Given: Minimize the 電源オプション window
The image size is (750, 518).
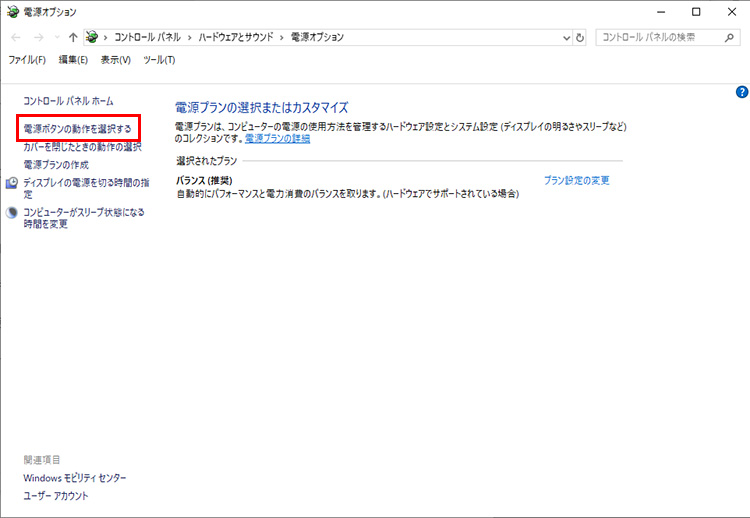Looking at the screenshot, I should pos(660,11).
